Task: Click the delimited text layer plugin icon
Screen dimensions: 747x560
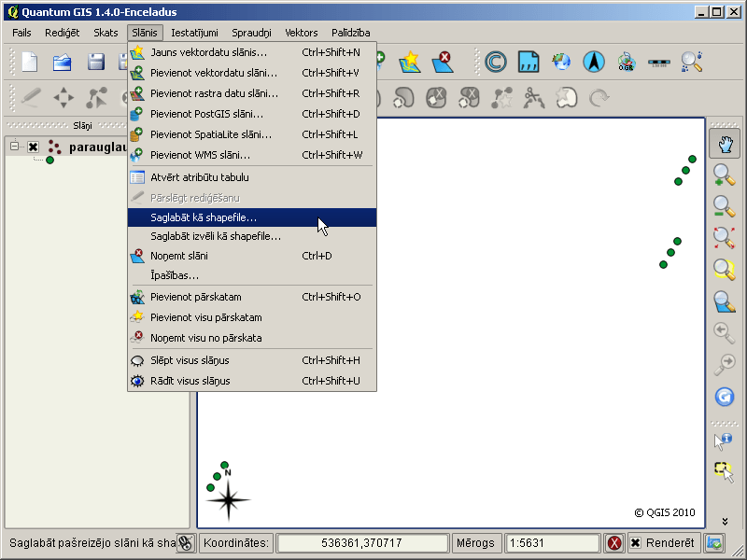Action: click(529, 63)
